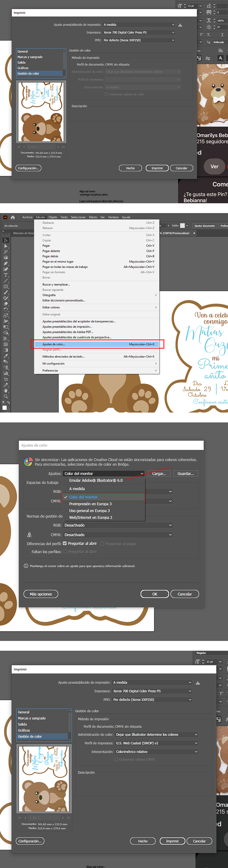The image size is (228, 868).
Task: Select the Direct Selection tool
Action: point(6,246)
